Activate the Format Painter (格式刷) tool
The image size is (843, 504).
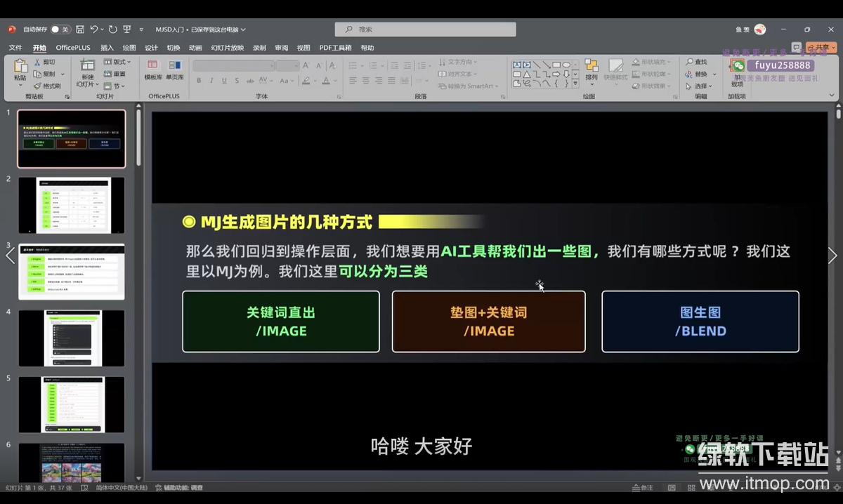(37, 86)
